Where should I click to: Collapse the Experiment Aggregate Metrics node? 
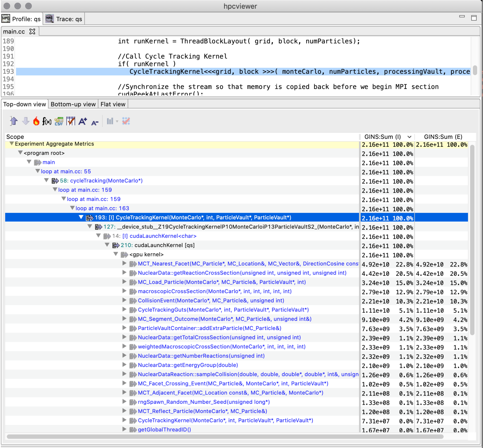tap(11, 144)
